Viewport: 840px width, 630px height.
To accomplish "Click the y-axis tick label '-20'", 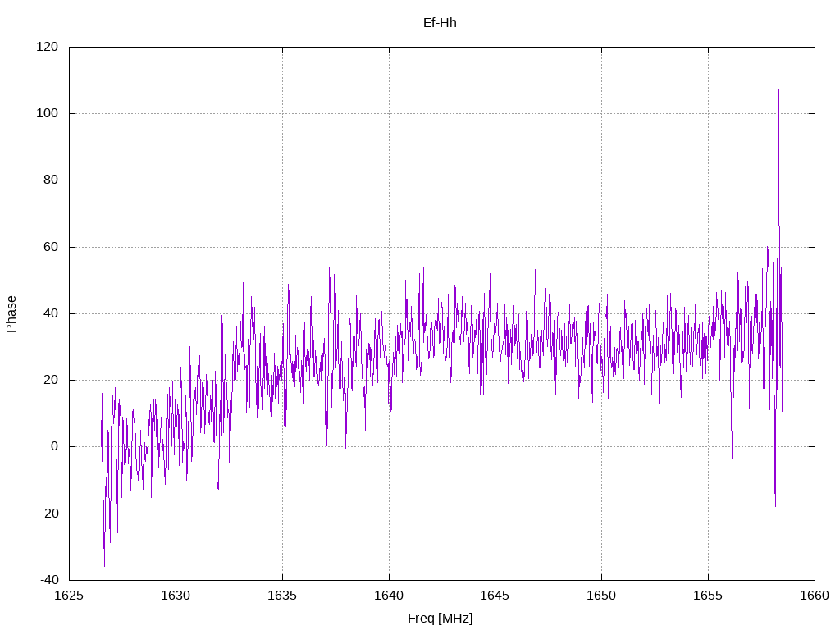I will pyautogui.click(x=49, y=514).
